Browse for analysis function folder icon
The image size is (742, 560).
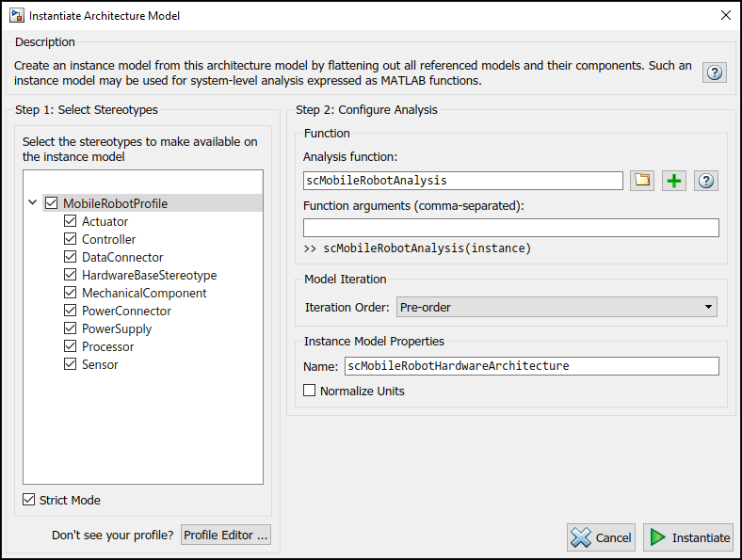point(642,181)
